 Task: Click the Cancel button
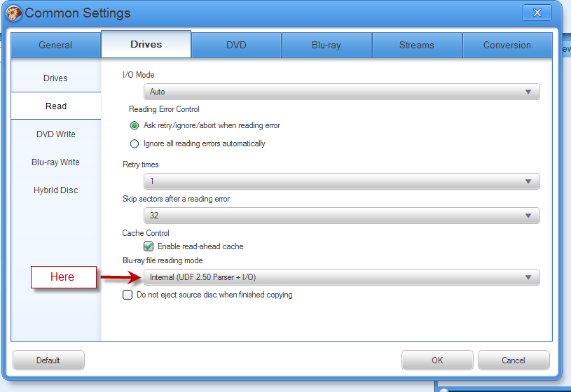pos(514,360)
